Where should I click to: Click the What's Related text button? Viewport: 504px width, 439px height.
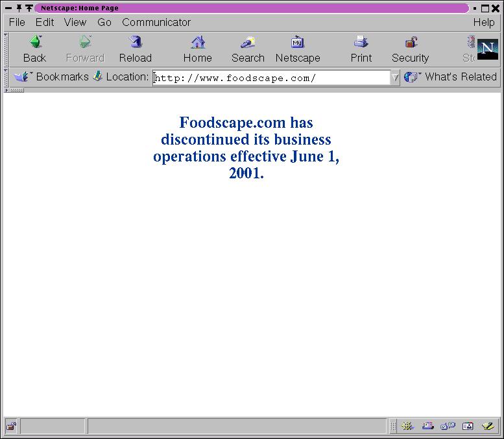coord(461,77)
